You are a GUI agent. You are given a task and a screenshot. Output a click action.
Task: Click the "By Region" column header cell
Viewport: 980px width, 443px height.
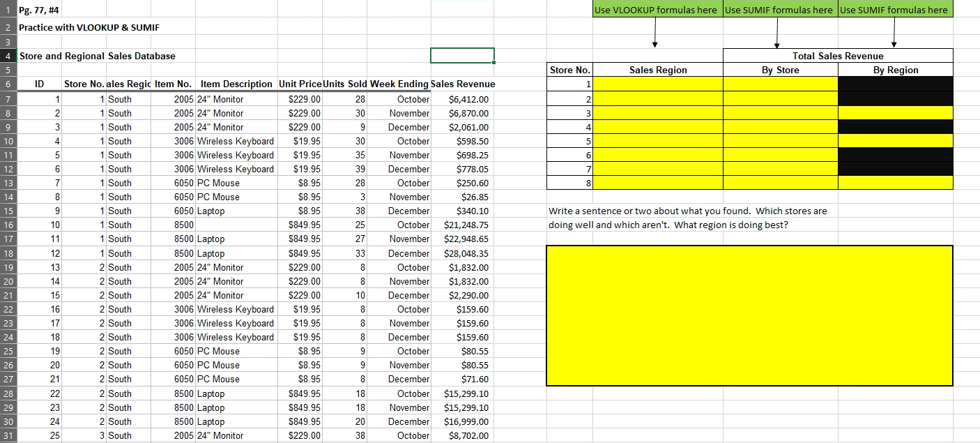tap(895, 70)
